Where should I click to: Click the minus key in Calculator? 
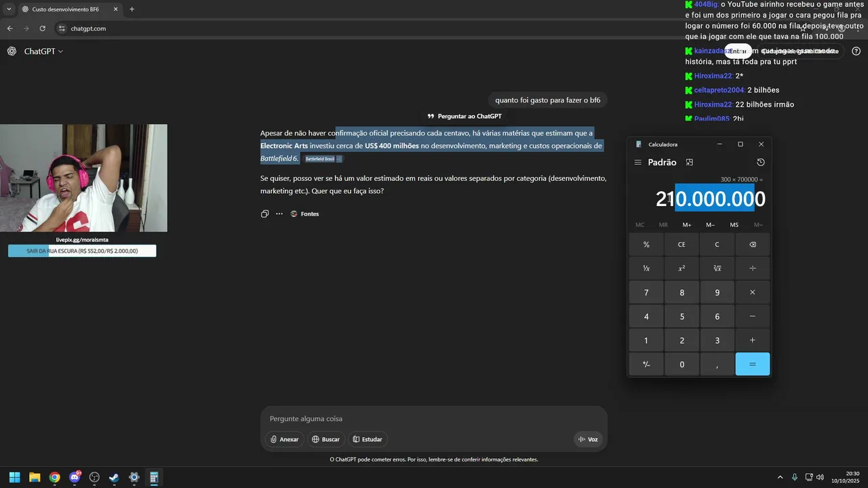coord(752,317)
